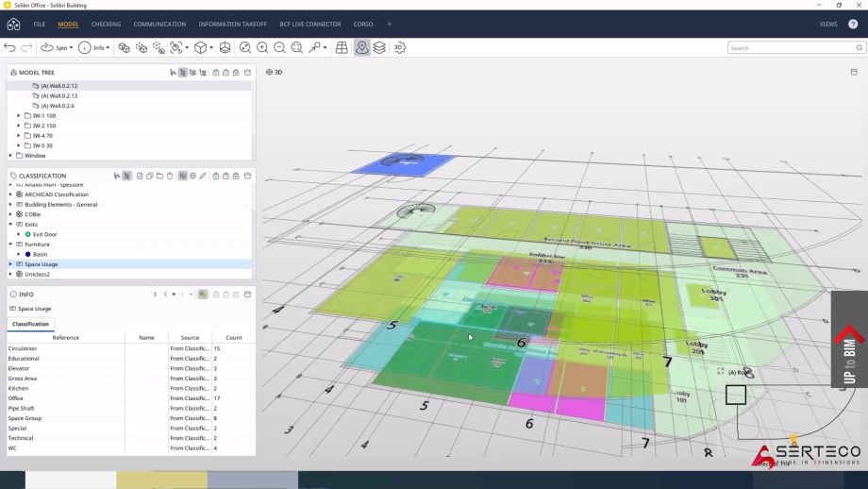Click the floor plan grid icon

click(x=342, y=47)
